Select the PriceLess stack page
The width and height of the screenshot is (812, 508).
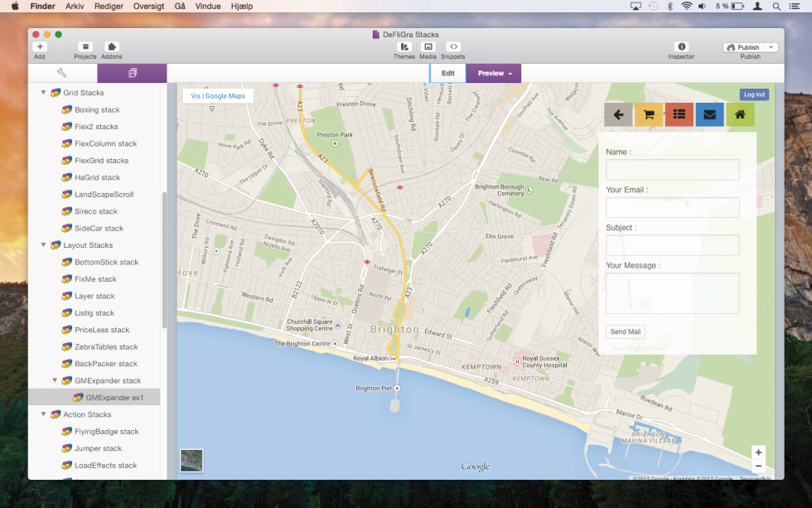[x=102, y=330]
